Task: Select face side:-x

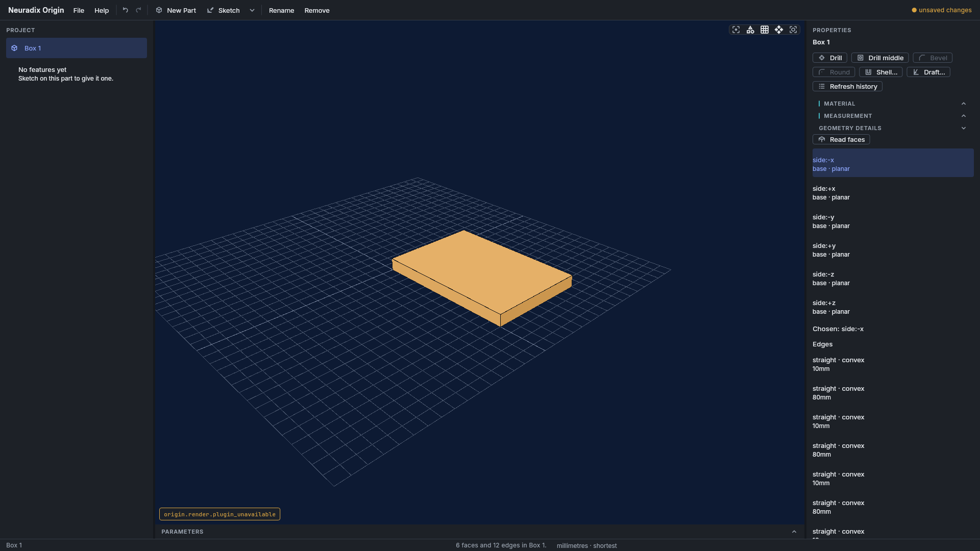Action: coord(893,163)
